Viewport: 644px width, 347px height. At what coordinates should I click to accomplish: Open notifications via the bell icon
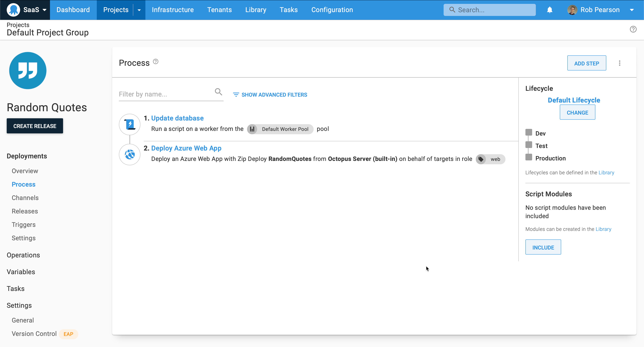tap(550, 10)
